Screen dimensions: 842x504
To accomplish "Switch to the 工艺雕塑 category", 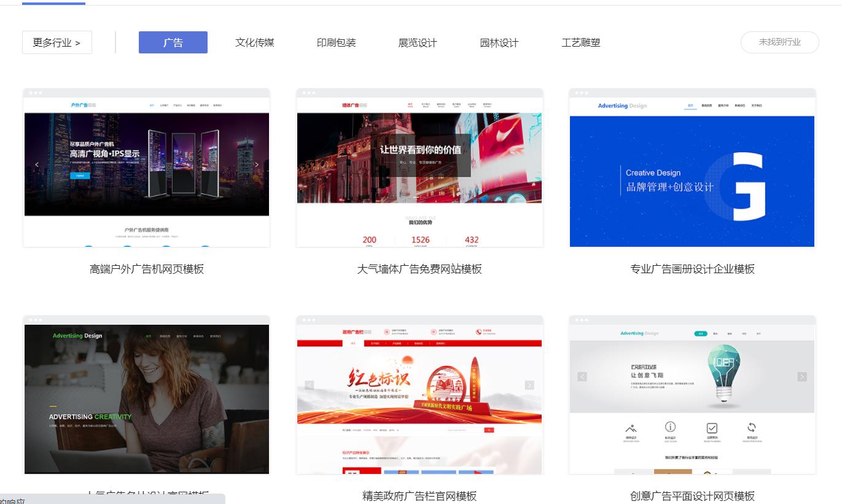I will 580,42.
